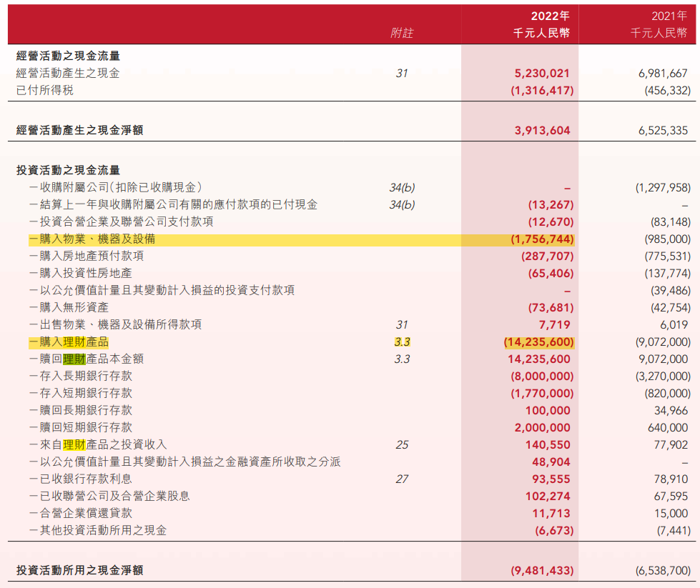Click the 已付所得稅 row label
Viewport: 700px width, 588px height.
coord(44,90)
